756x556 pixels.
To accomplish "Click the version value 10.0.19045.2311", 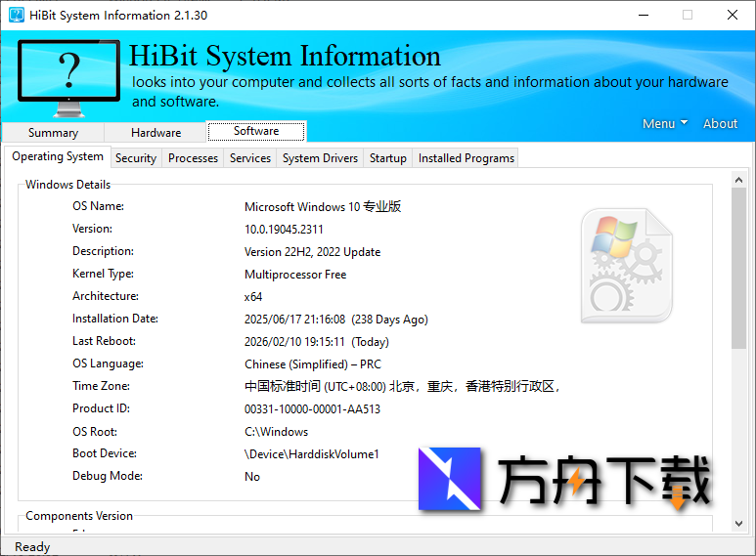I will click(x=284, y=230).
